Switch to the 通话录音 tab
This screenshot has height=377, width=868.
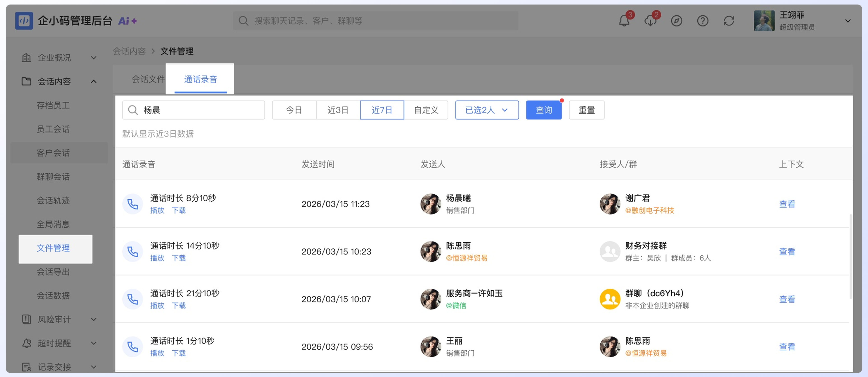pyautogui.click(x=200, y=79)
